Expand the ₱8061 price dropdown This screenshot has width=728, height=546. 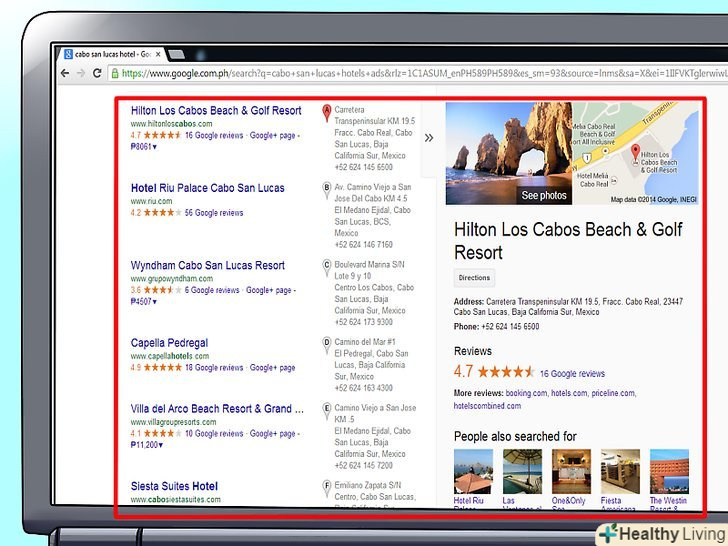click(144, 147)
